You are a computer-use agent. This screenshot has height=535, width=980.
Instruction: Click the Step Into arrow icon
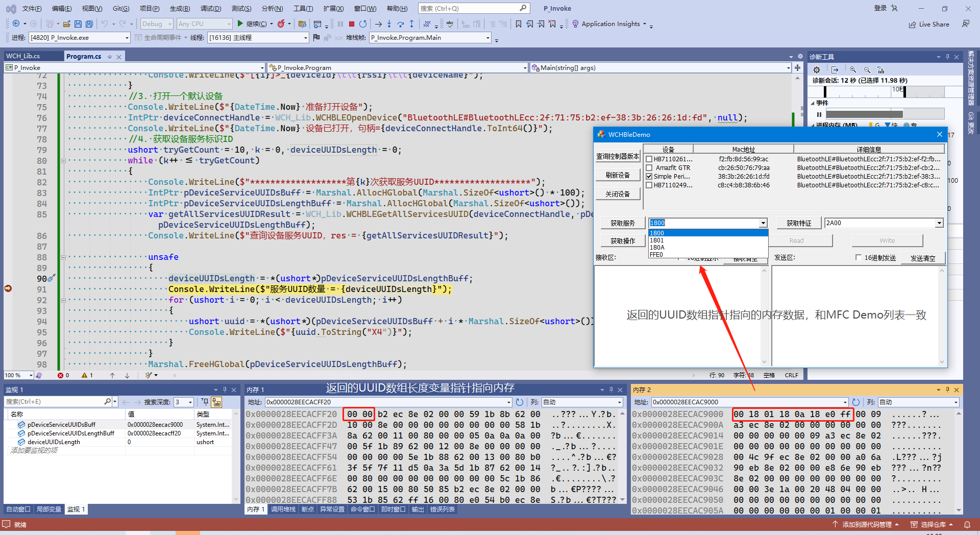389,24
